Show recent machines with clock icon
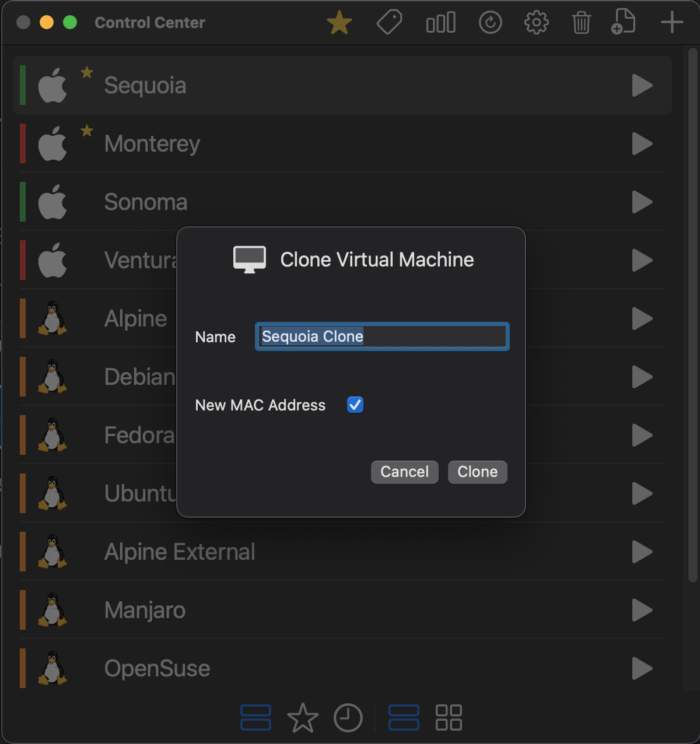The height and width of the screenshot is (744, 700). (x=348, y=718)
